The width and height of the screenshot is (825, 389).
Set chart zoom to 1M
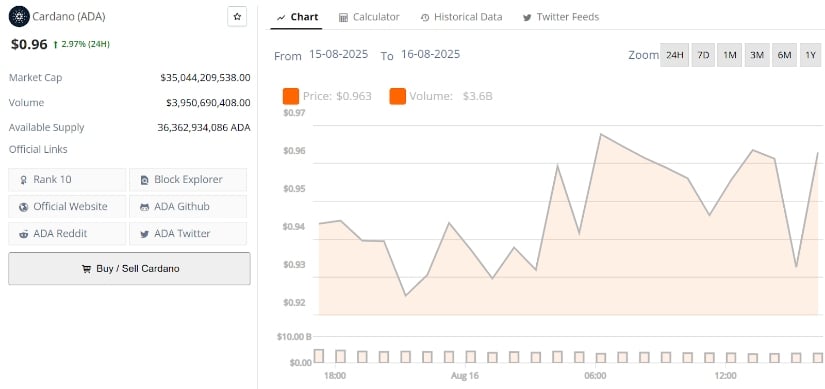pyautogui.click(x=730, y=55)
